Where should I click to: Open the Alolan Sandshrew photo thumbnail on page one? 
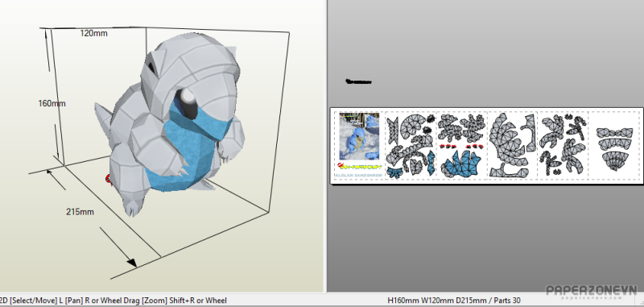(359, 136)
